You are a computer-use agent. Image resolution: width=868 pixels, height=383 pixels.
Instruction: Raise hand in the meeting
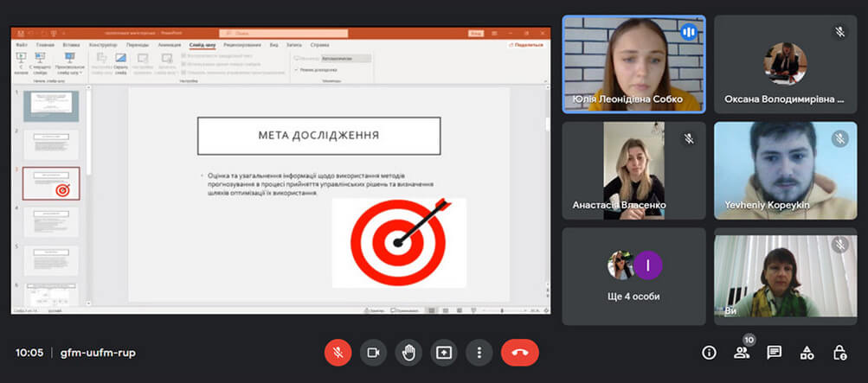(408, 353)
